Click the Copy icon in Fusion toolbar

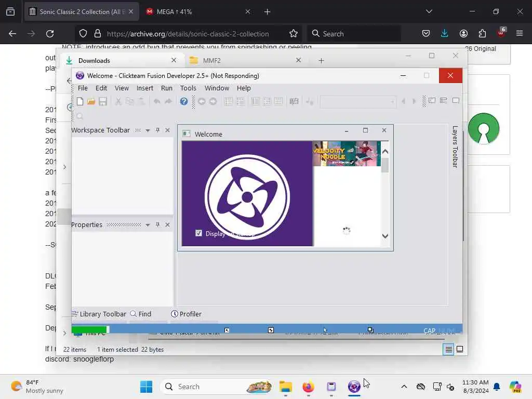[129, 101]
